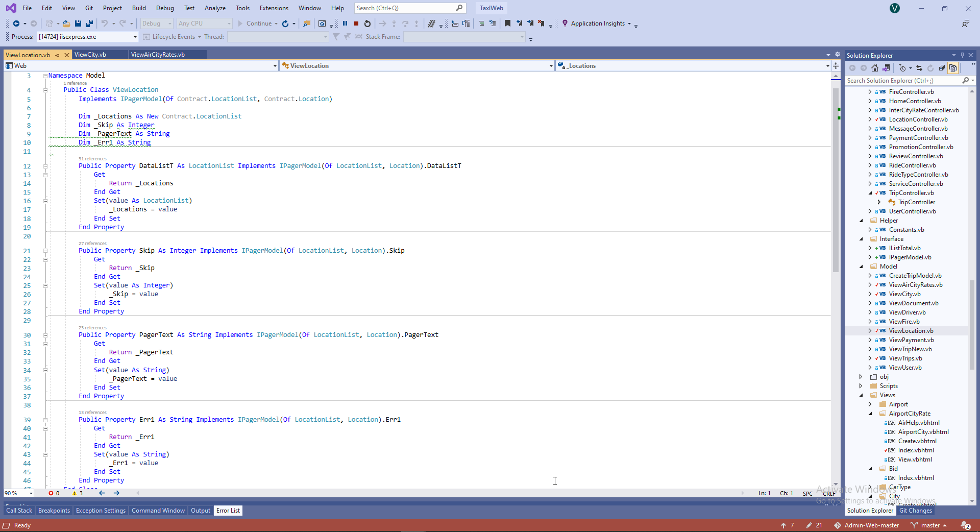This screenshot has height=532, width=980.
Task: Toggle Show All Files in Solution Explorer
Action: [x=953, y=68]
